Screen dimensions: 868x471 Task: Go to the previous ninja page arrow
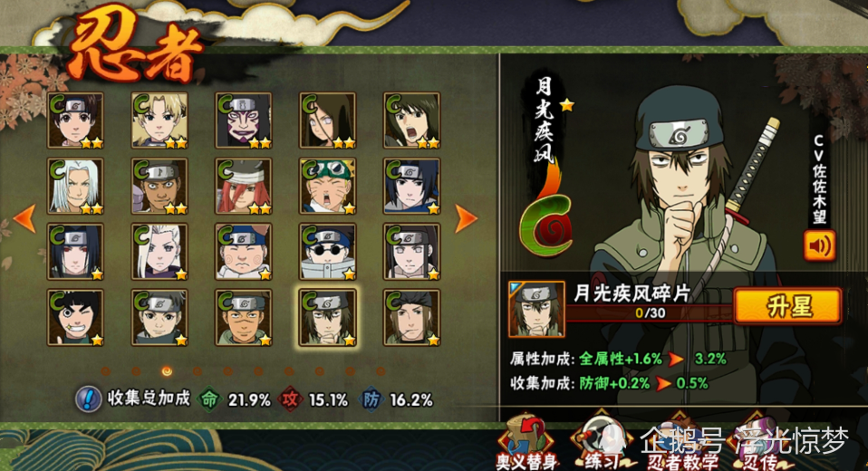click(24, 219)
